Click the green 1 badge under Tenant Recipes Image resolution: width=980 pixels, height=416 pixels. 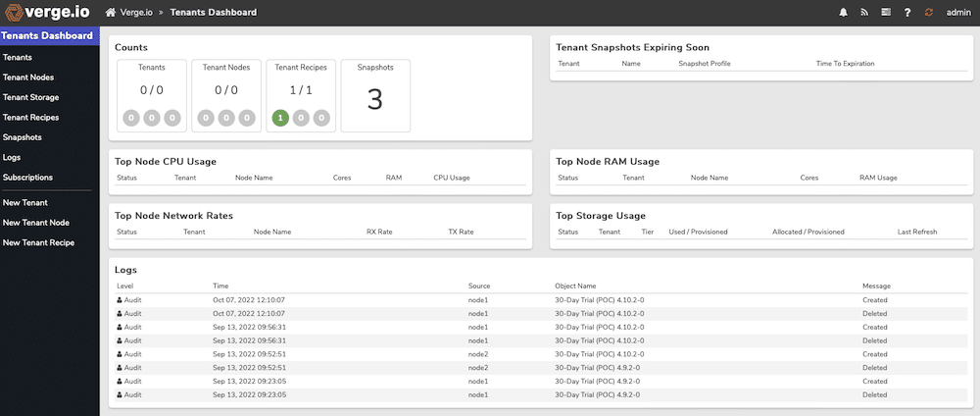(x=280, y=118)
